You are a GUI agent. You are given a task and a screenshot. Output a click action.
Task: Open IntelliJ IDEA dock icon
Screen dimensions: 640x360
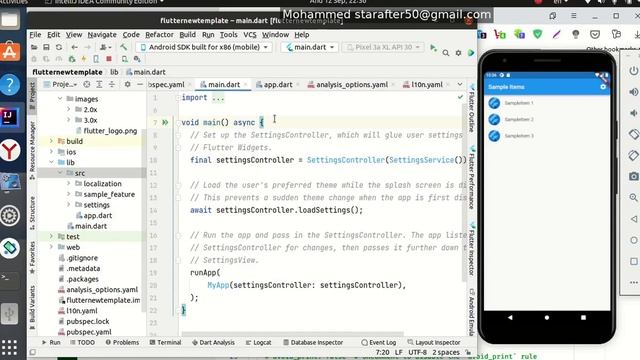(10, 118)
